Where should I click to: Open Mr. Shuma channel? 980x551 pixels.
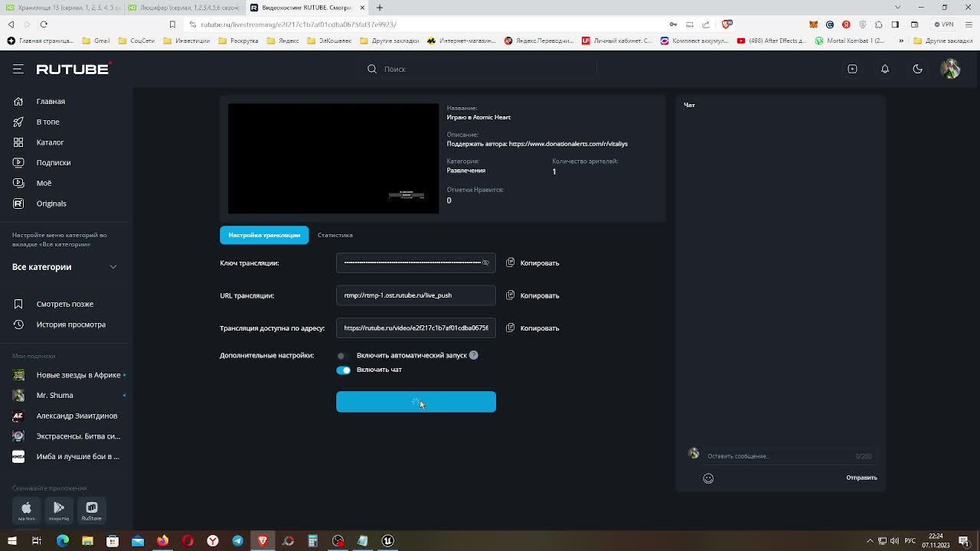point(54,395)
